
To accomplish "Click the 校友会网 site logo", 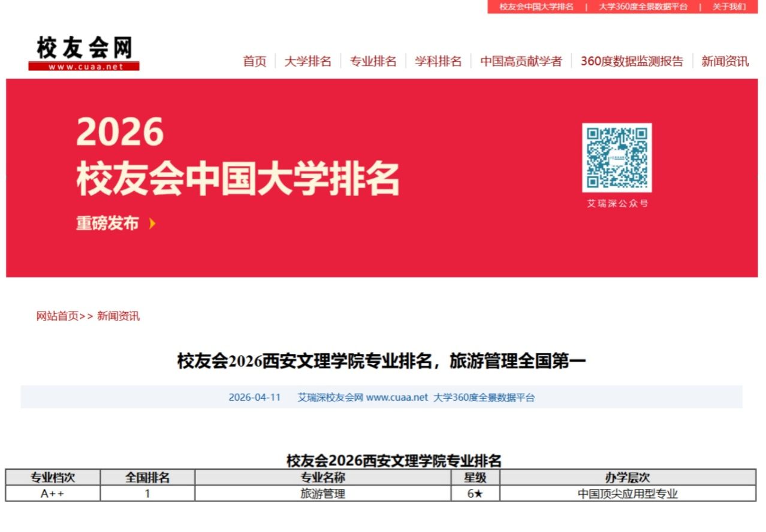I will (84, 53).
